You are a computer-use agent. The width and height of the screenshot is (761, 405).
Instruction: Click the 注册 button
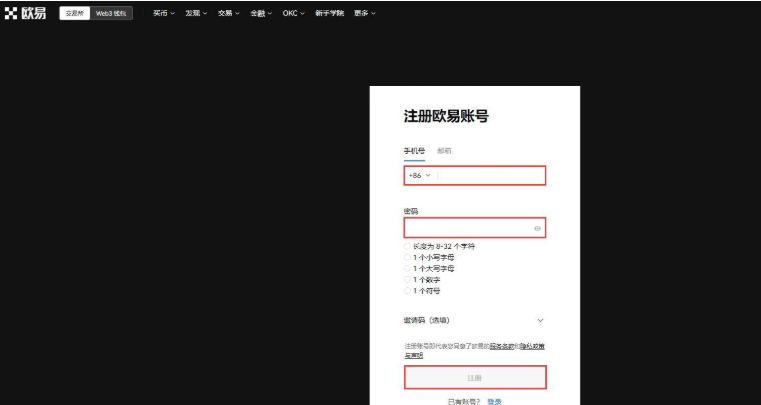[x=475, y=377]
